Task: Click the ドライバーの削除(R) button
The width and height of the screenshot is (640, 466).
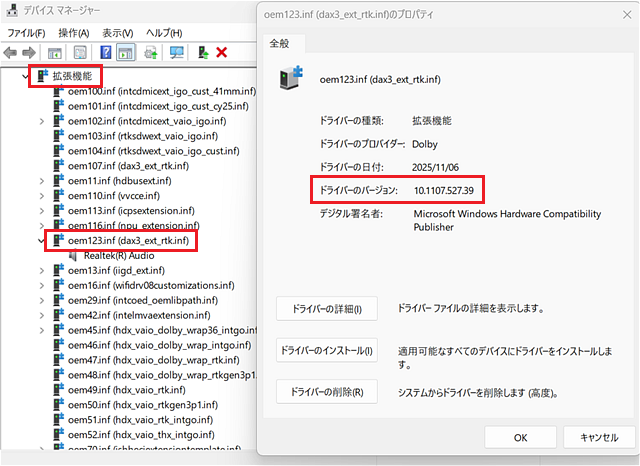Action: coord(327,392)
